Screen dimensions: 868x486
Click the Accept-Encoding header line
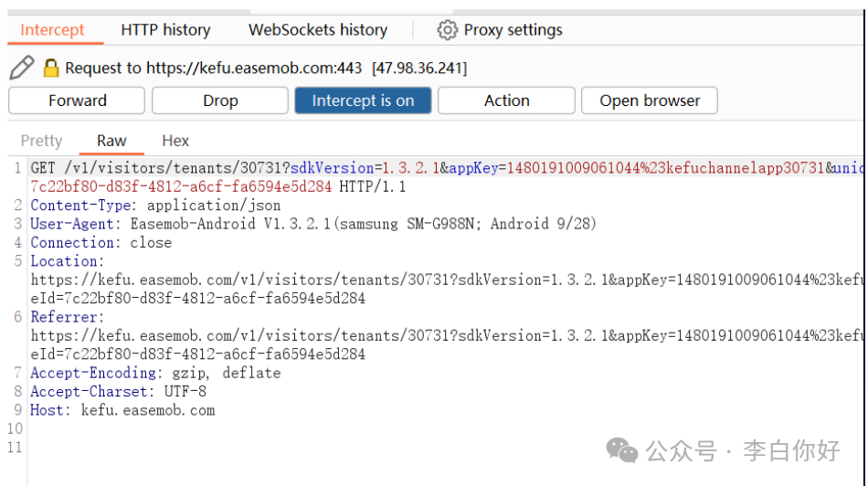click(x=155, y=373)
